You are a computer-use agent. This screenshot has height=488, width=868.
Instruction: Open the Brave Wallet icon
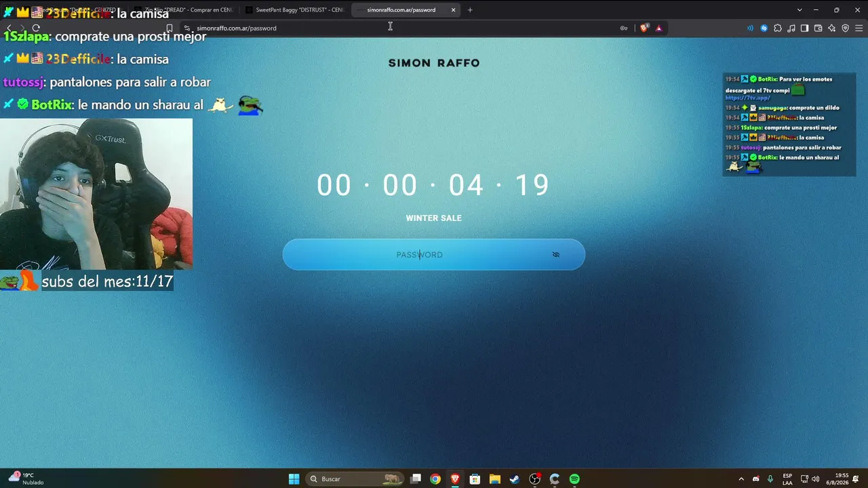(818, 28)
